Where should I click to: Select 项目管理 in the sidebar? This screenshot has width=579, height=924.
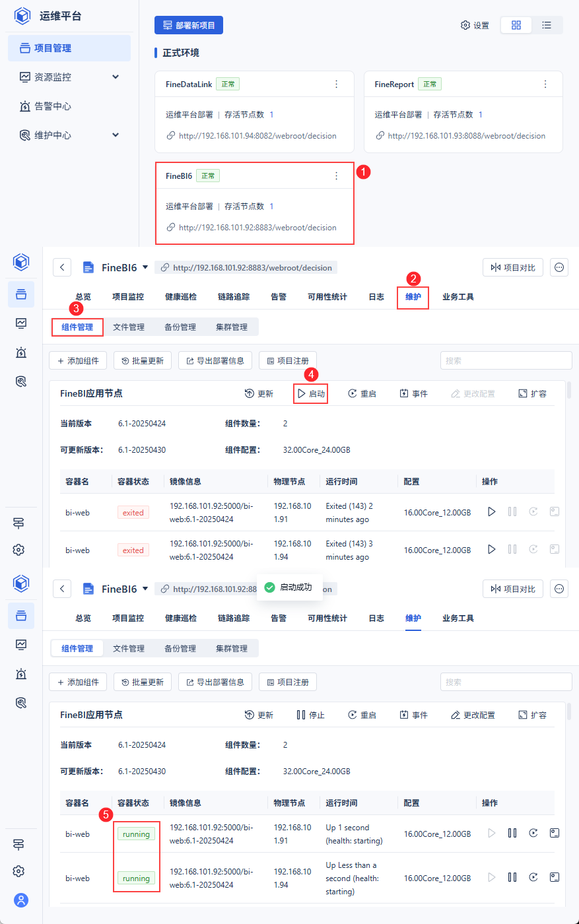coord(69,48)
